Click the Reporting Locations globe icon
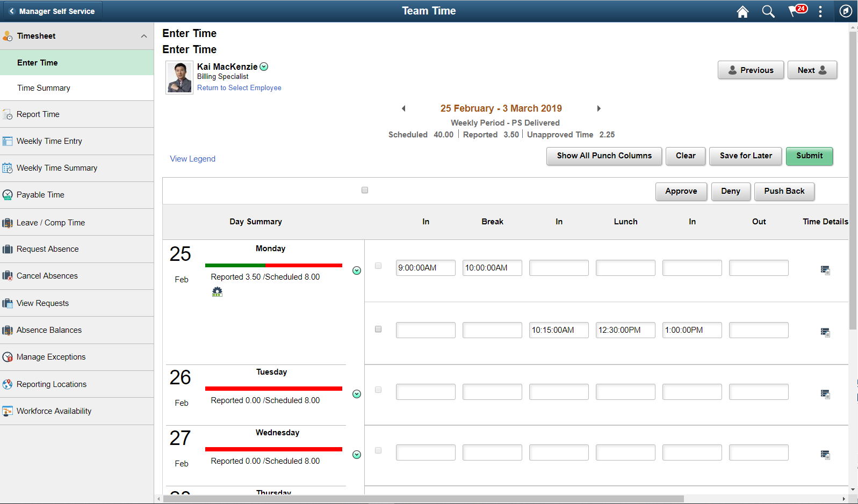858x504 pixels. (8, 384)
